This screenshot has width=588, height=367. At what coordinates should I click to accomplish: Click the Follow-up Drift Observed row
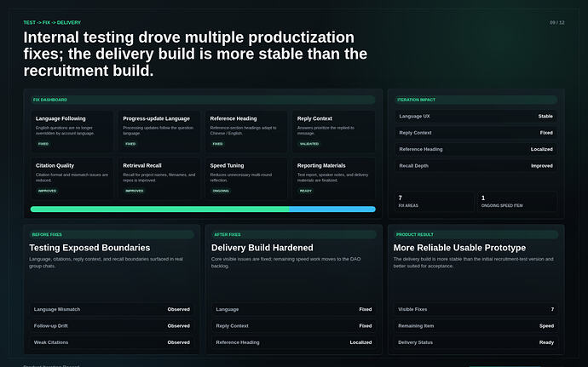tap(112, 326)
